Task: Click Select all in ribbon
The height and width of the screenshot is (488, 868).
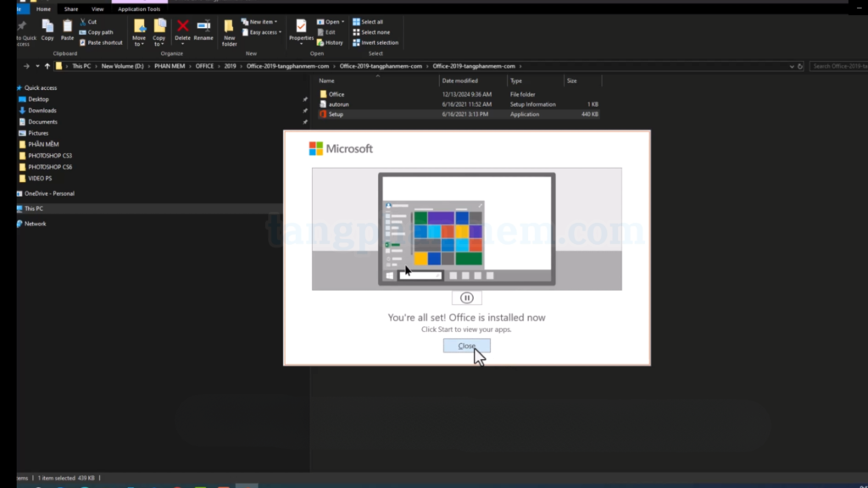Action: click(368, 21)
